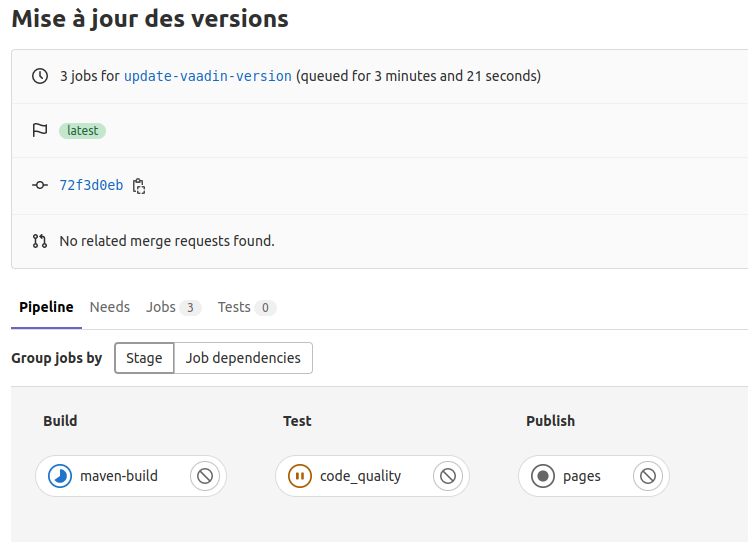
Task: Group jobs by Stage
Action: point(144,358)
